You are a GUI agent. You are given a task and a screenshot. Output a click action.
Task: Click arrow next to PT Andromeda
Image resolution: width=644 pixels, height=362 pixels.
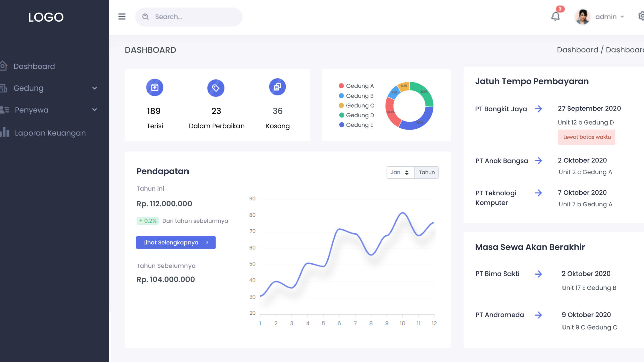tap(538, 315)
